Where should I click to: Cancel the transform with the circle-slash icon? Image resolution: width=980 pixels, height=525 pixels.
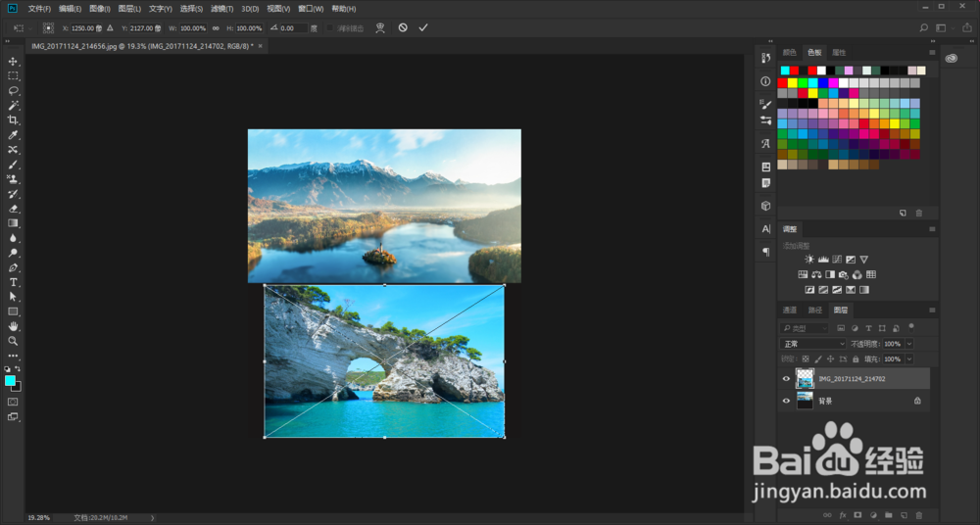coord(403,27)
